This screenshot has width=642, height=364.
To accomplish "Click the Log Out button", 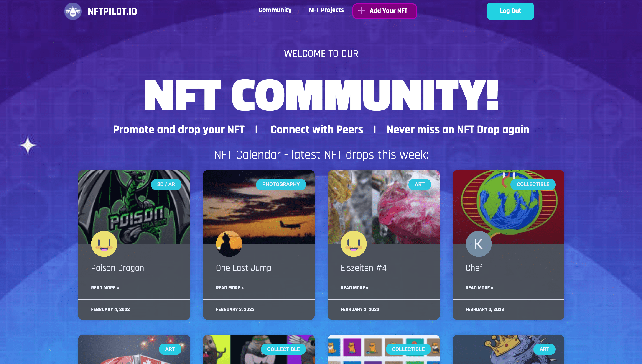I will tap(510, 11).
